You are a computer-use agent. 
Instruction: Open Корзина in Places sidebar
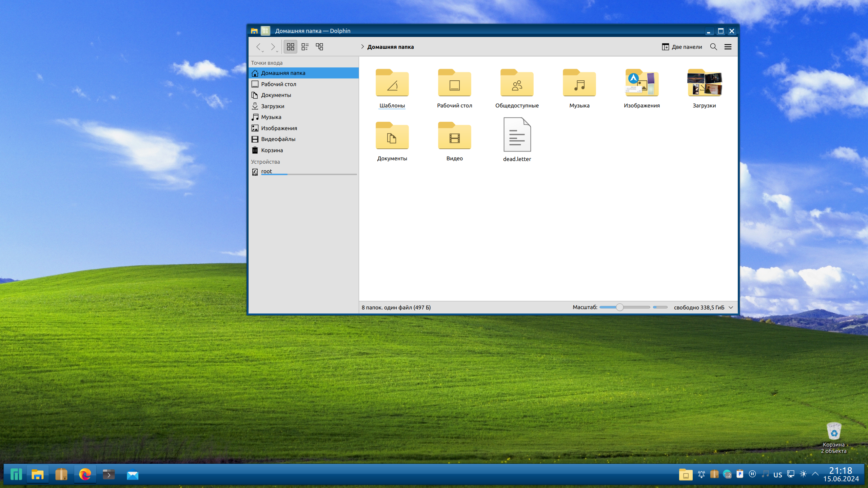pyautogui.click(x=272, y=150)
